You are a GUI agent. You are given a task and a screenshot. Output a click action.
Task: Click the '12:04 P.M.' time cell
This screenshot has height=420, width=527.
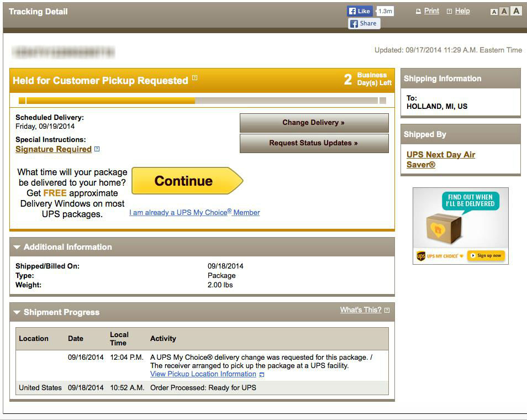point(127,358)
